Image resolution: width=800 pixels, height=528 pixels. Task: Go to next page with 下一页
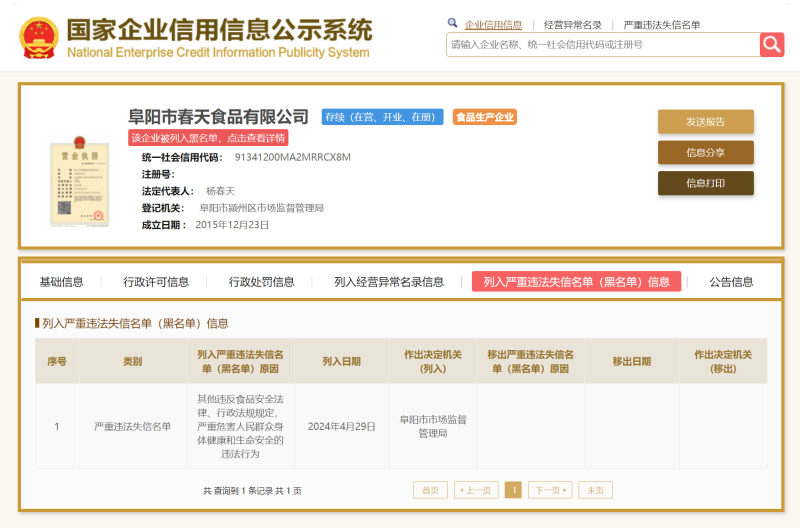[550, 490]
